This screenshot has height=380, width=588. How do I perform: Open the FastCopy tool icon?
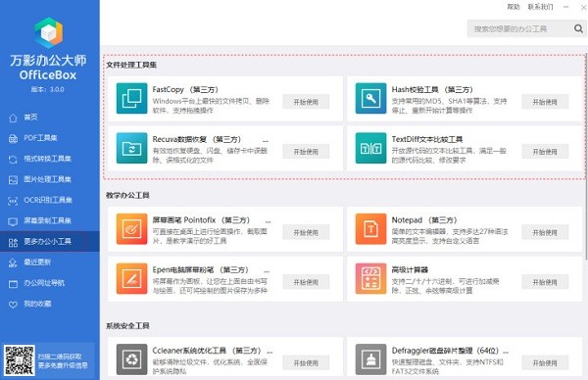point(131,98)
